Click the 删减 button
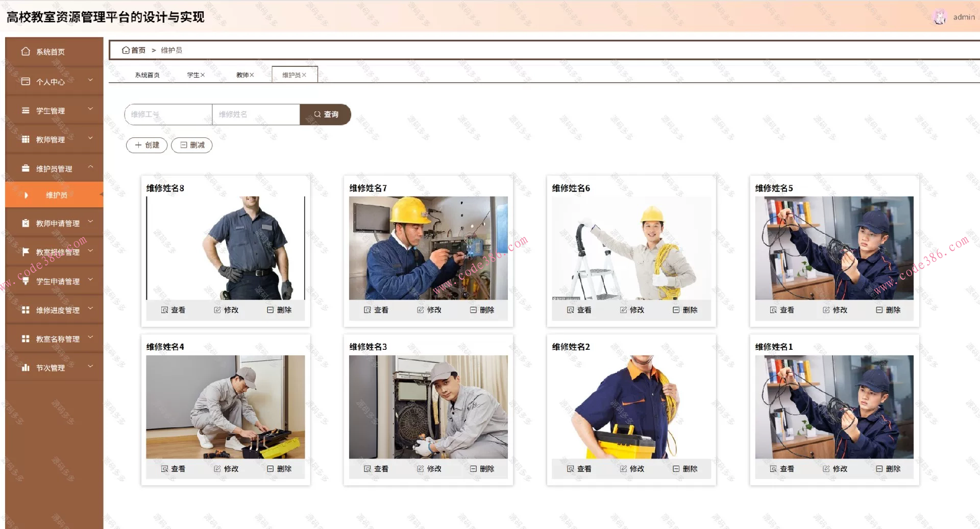980x529 pixels. click(x=192, y=145)
